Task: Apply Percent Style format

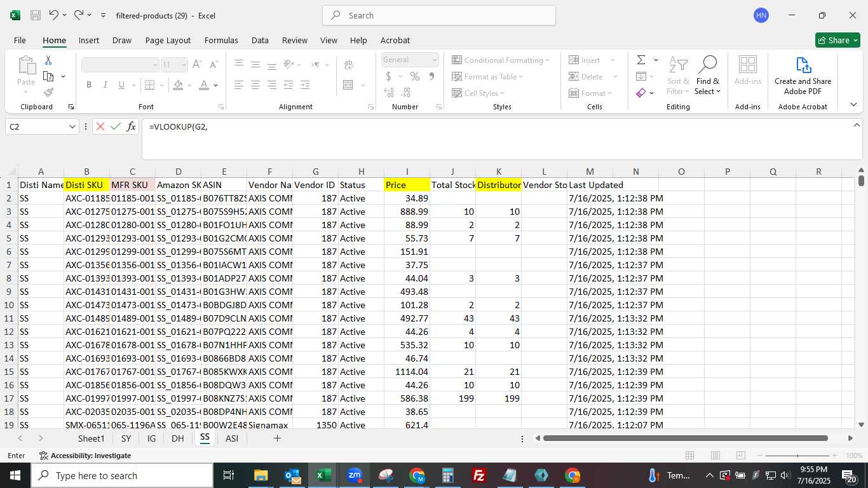Action: 414,76
